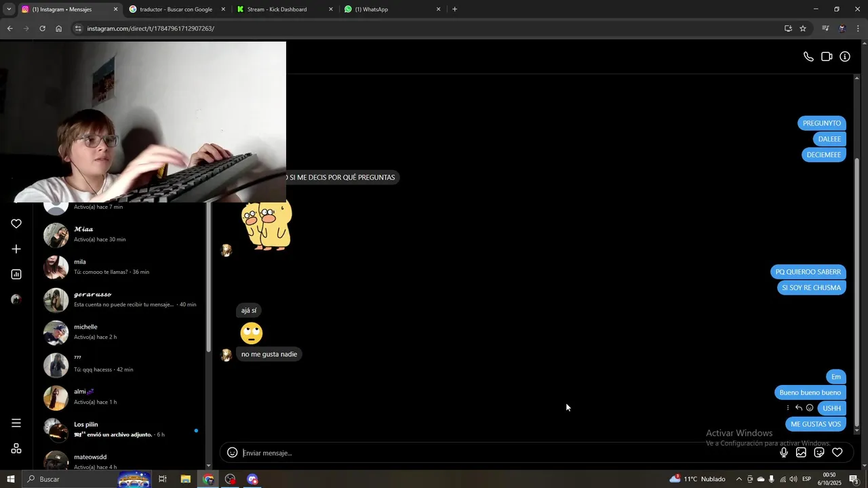Open OBS Studio from taskbar
Screen dimensions: 868x488
231,479
